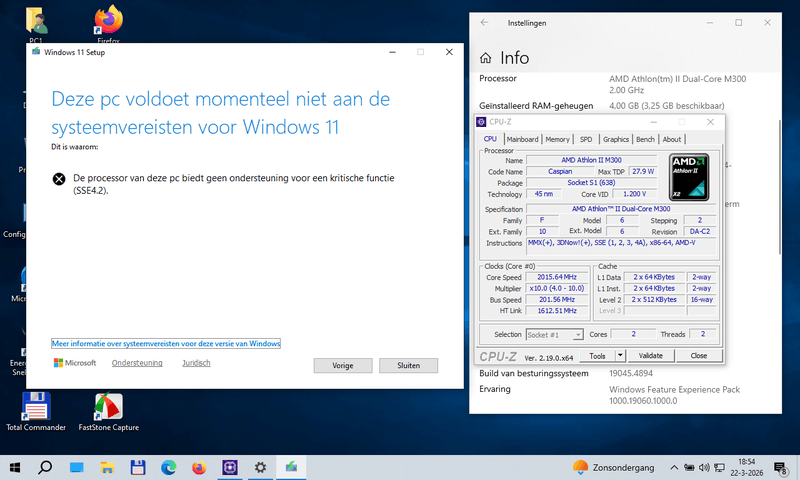The height and width of the screenshot is (480, 800).
Task: Click the Windows 11 Setup title icon
Action: click(x=36, y=52)
